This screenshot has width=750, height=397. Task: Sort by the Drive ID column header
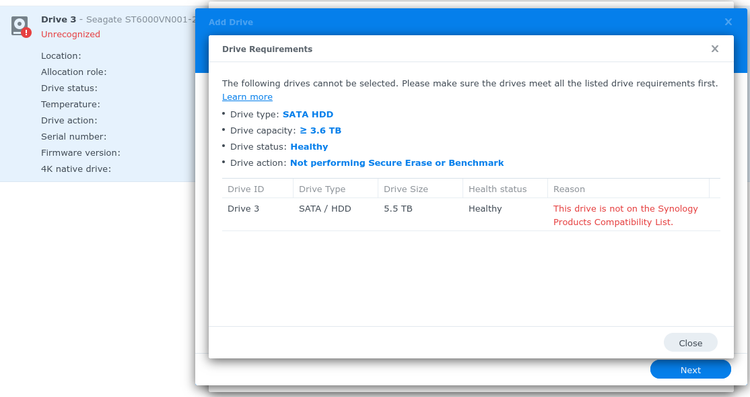(258, 189)
